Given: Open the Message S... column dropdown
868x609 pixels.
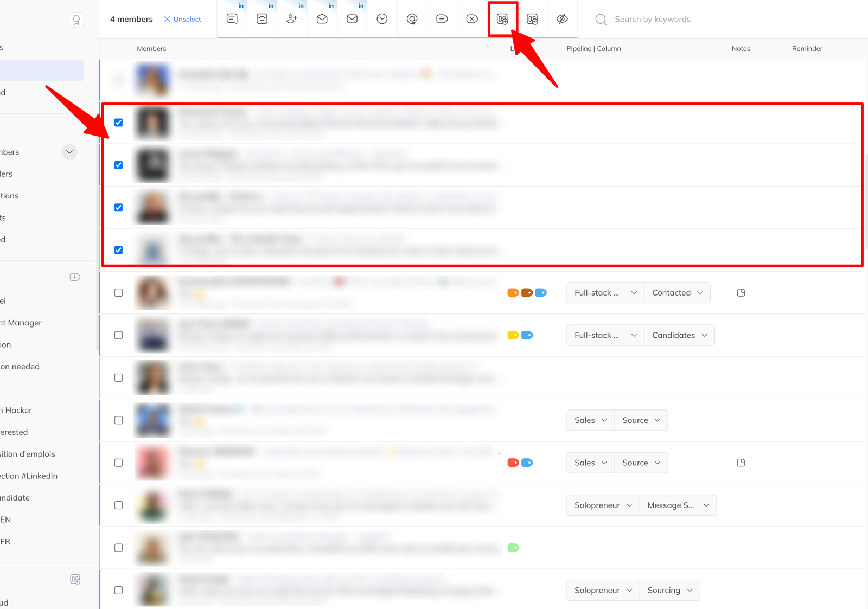Looking at the screenshot, I should [678, 505].
